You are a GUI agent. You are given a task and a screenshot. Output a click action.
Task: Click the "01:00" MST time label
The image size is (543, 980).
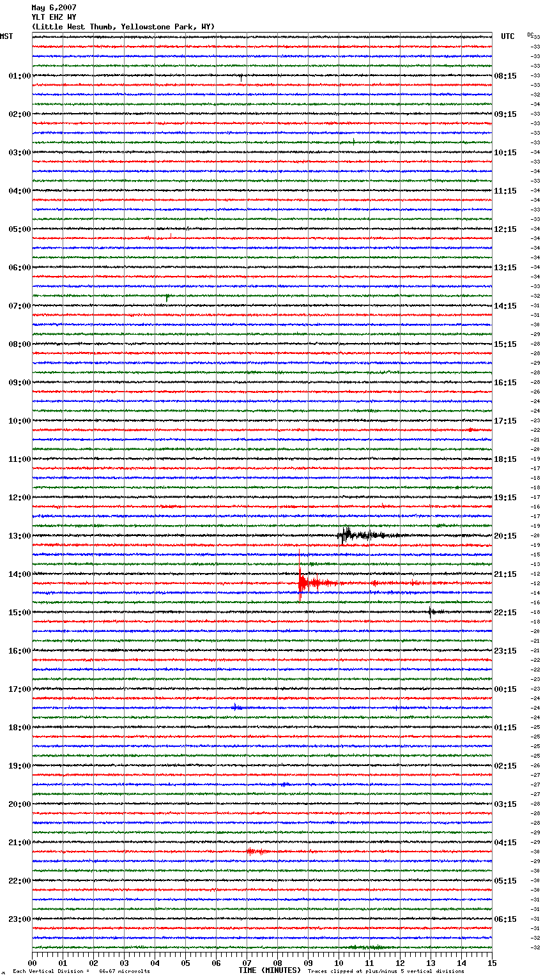point(20,76)
